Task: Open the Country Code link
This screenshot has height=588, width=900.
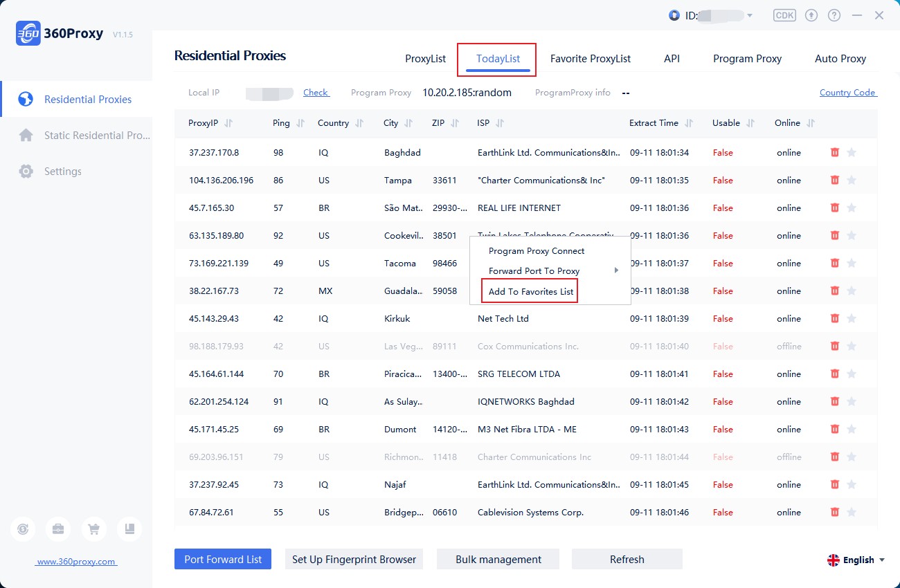Action: tap(848, 93)
